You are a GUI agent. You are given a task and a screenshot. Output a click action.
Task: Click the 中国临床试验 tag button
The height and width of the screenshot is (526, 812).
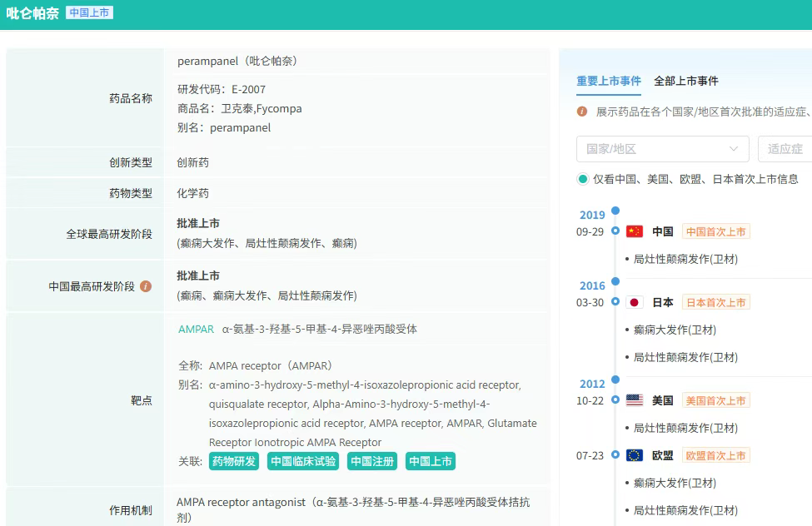(303, 461)
